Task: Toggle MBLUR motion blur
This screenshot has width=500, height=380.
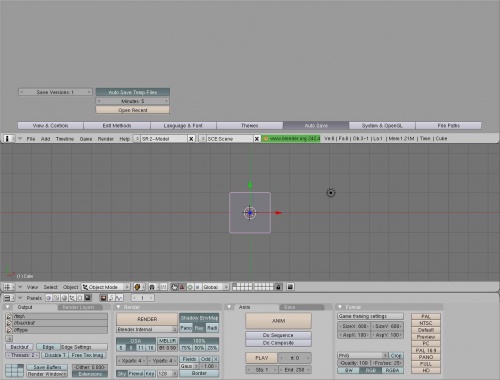Action: (167, 341)
